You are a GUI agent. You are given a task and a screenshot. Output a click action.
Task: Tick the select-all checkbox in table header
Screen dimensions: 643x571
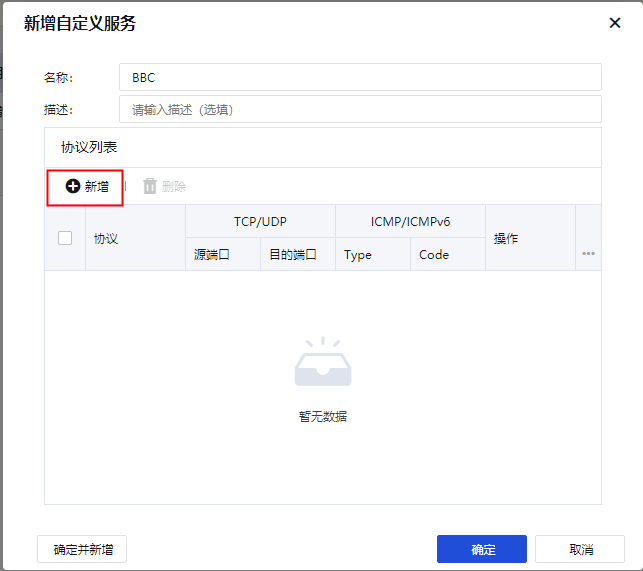click(x=65, y=238)
